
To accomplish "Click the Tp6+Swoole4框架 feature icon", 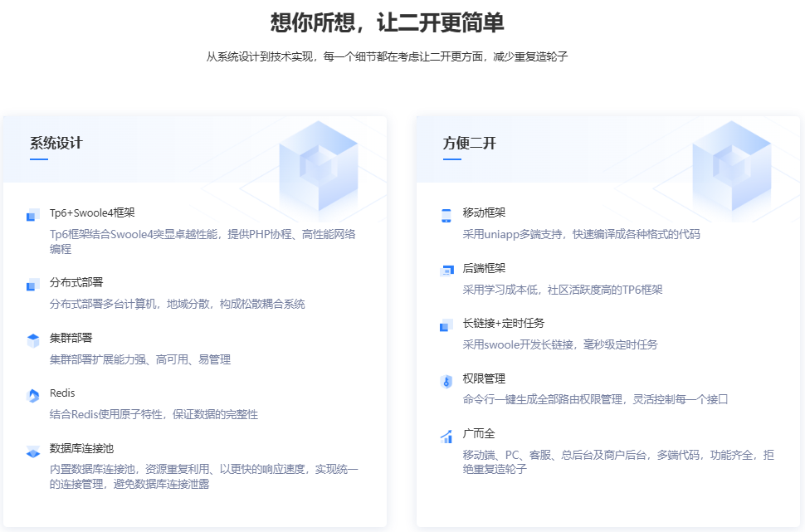I will coord(33,215).
